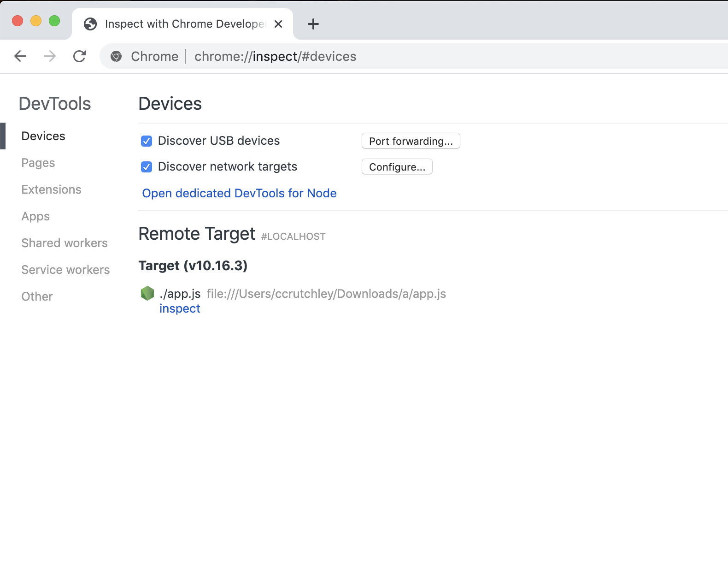Toggle Discover network targets checkbox

coord(147,167)
